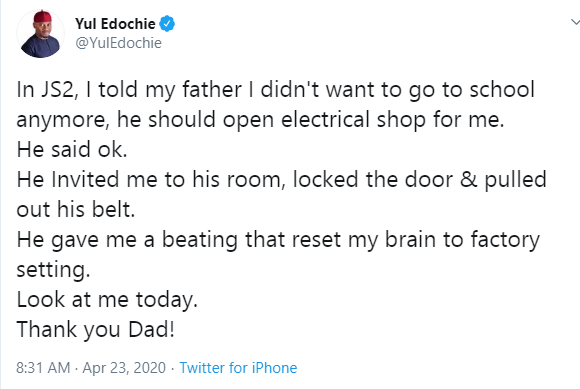Click the line 'He said ok.'

(x=72, y=150)
